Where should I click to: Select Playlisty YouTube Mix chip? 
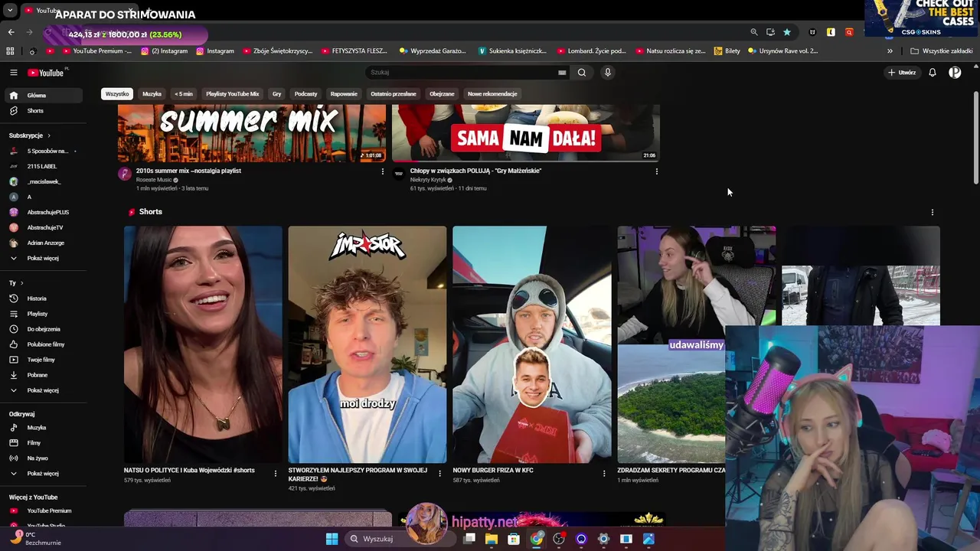(232, 94)
